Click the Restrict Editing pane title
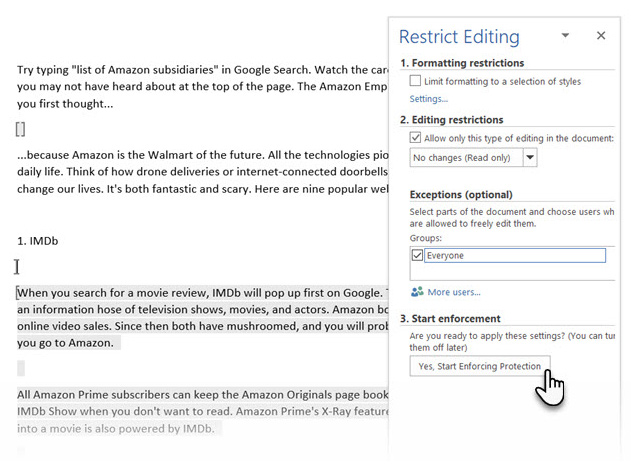This screenshot has width=631, height=465. click(459, 37)
